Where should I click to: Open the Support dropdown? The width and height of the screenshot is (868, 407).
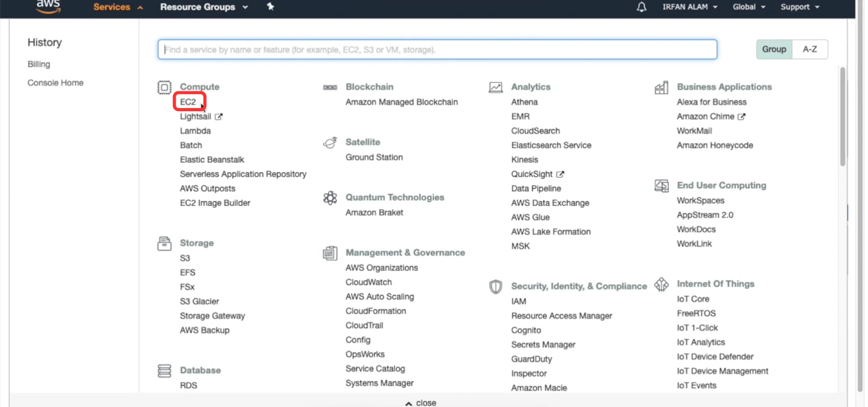coord(800,7)
